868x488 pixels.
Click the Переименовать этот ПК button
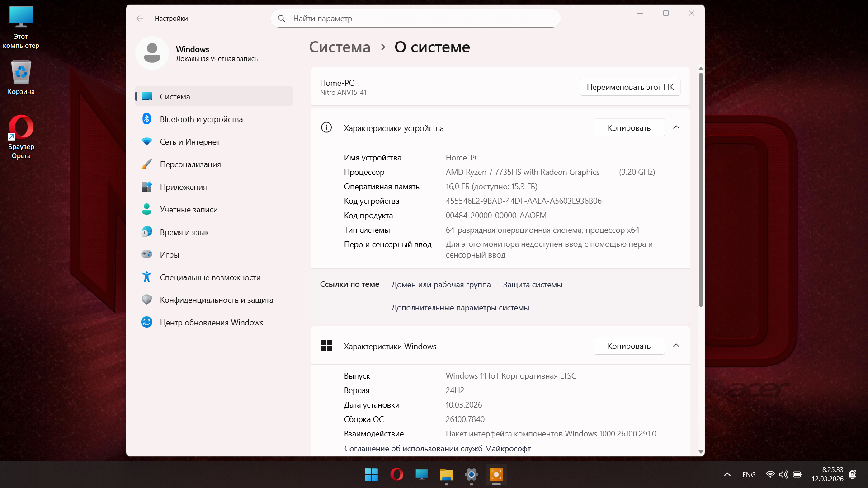[x=630, y=87]
